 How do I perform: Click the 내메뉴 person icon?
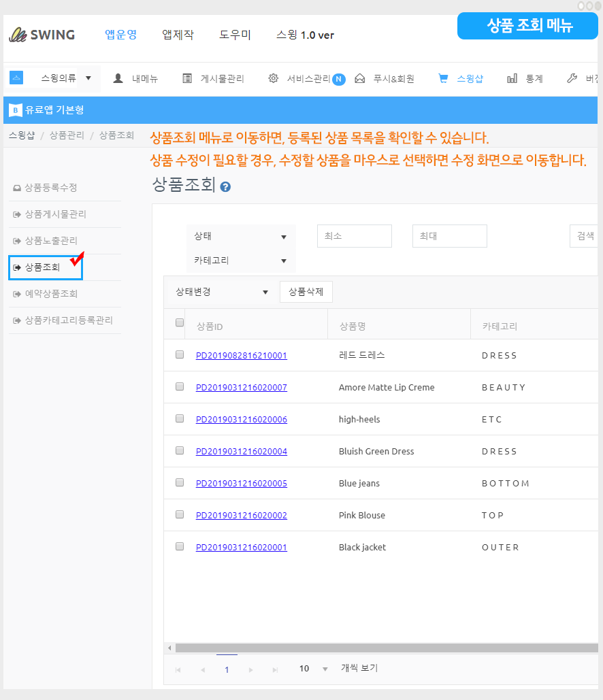click(x=118, y=78)
